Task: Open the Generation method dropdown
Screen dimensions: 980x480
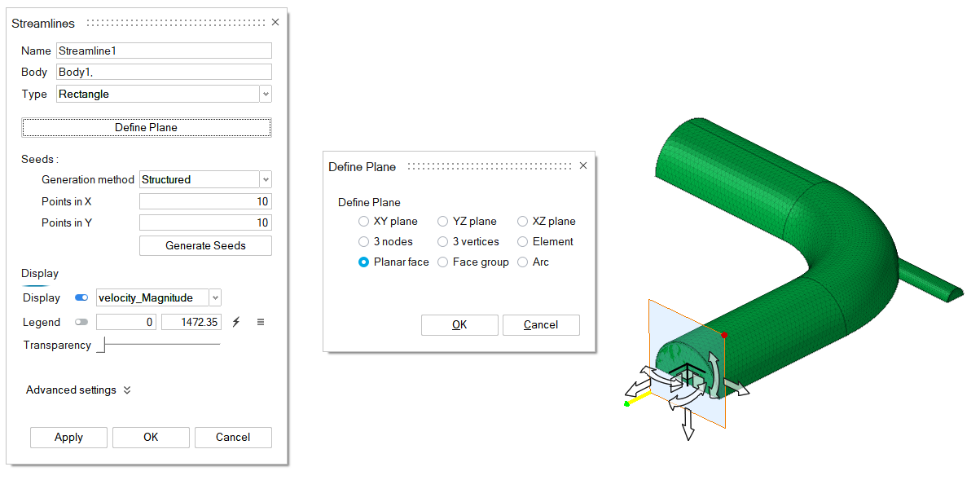Action: (265, 179)
